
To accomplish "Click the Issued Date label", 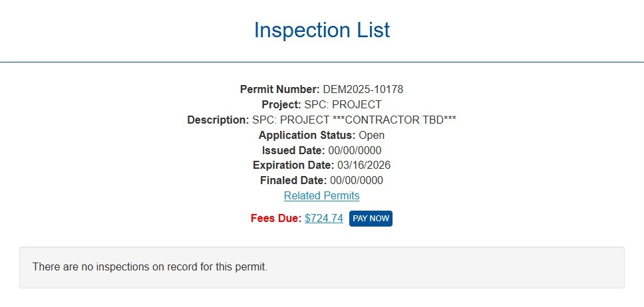I will click(x=293, y=151).
